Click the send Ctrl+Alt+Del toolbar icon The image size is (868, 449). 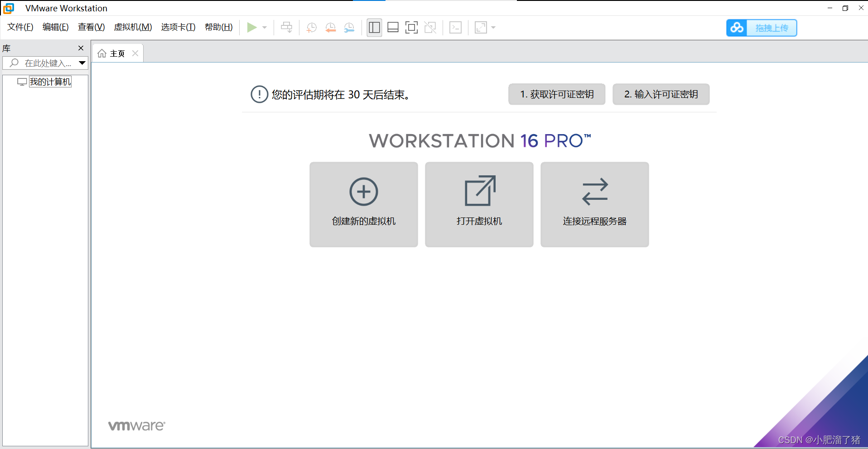pyautogui.click(x=286, y=28)
